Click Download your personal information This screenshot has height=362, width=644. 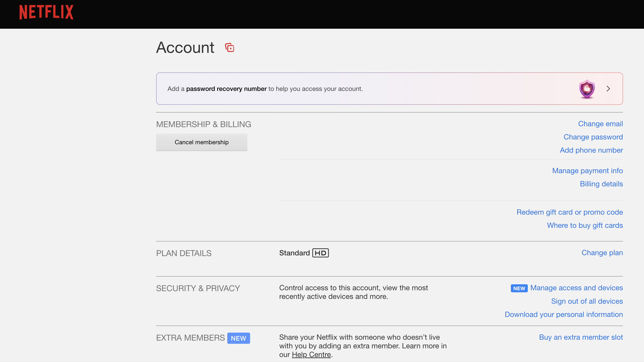click(x=564, y=314)
